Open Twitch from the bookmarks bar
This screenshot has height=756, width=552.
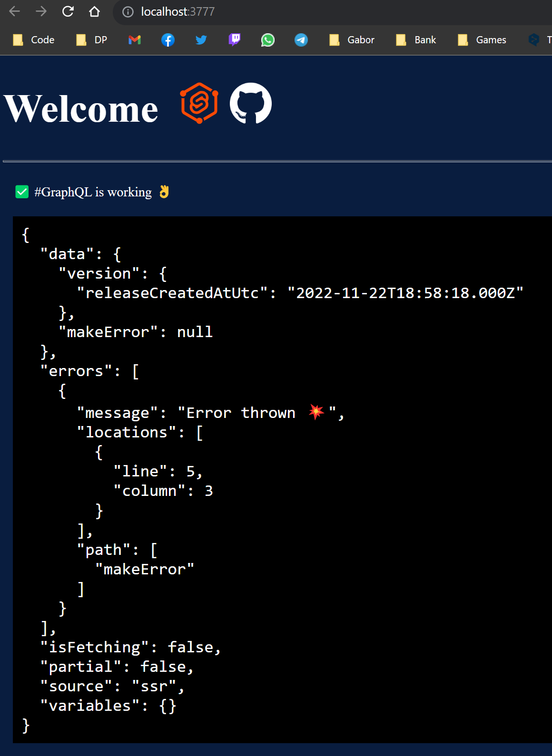234,40
